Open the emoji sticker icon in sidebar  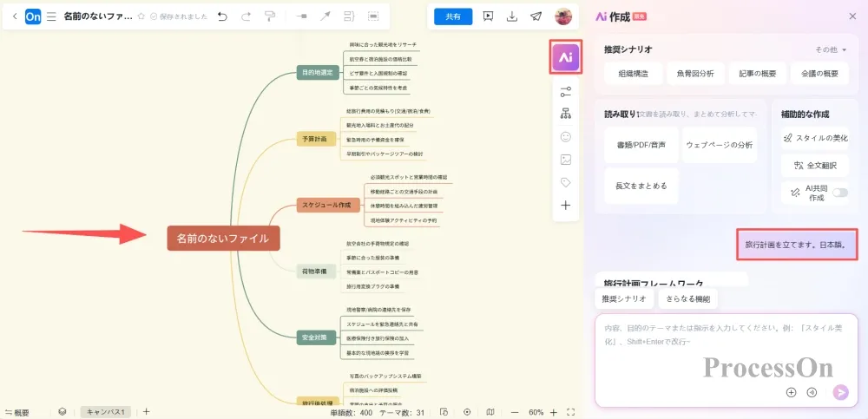point(566,136)
